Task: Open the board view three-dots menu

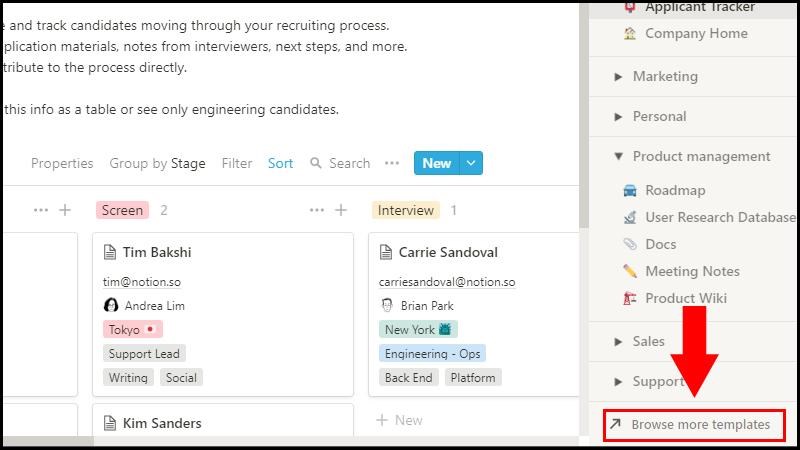Action: 392,163
